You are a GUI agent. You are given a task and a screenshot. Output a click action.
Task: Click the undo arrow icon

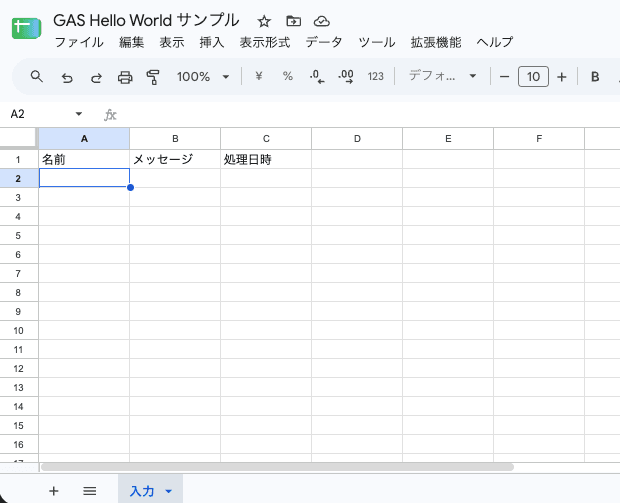point(67,78)
